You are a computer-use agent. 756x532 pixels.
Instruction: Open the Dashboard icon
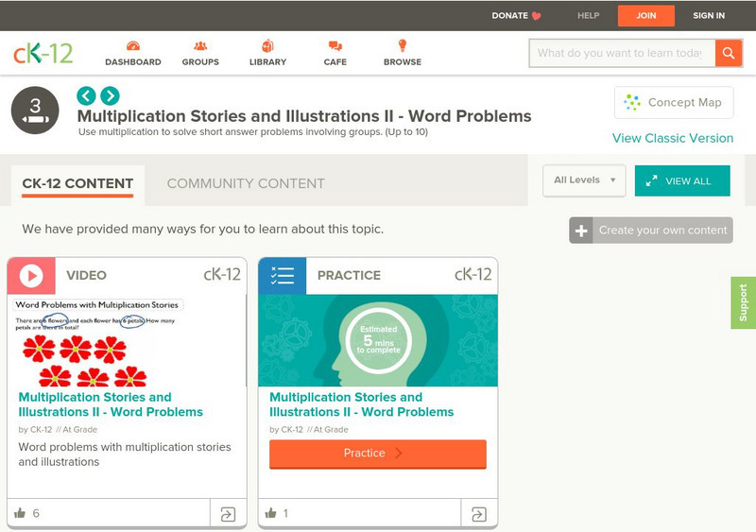coord(132,46)
